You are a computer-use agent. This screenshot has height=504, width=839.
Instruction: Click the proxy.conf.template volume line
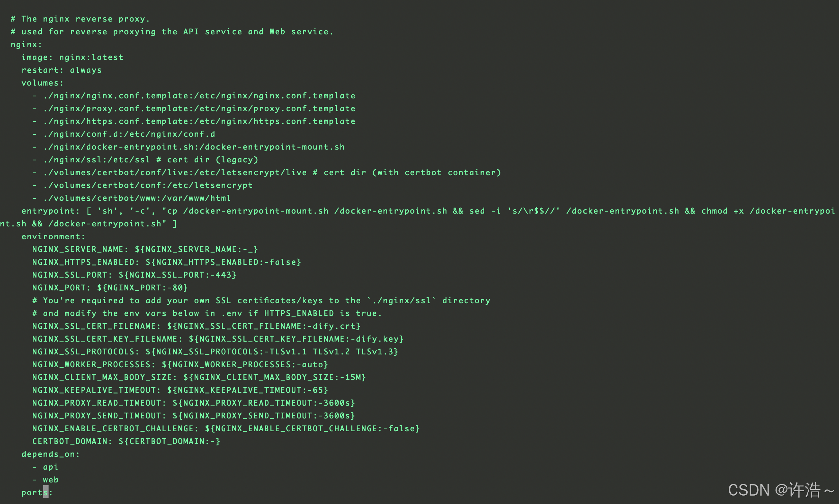(x=194, y=109)
